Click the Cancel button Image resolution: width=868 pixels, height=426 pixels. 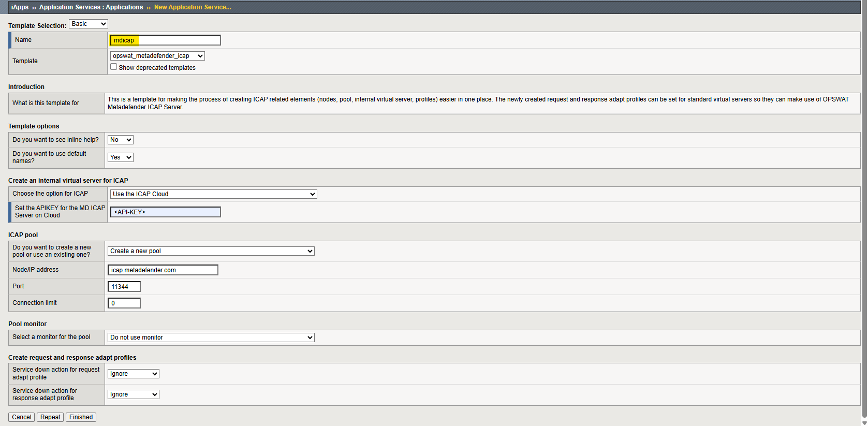(x=21, y=417)
